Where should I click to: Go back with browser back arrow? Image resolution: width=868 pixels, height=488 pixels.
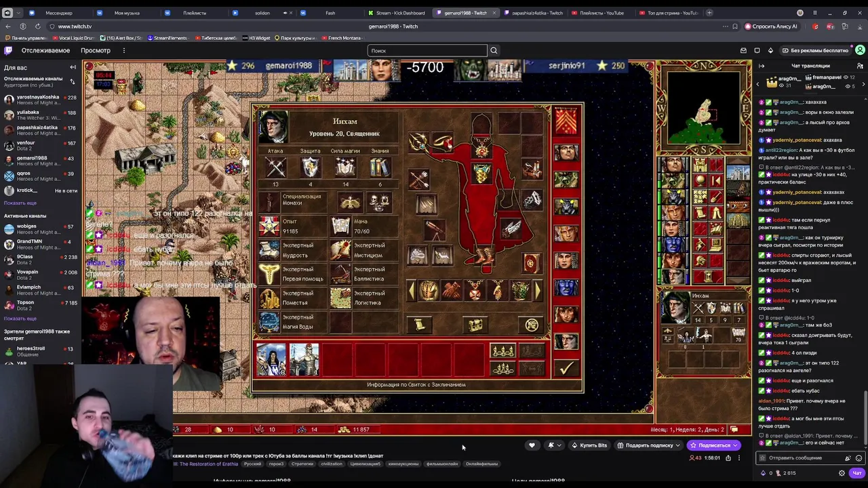(7, 26)
